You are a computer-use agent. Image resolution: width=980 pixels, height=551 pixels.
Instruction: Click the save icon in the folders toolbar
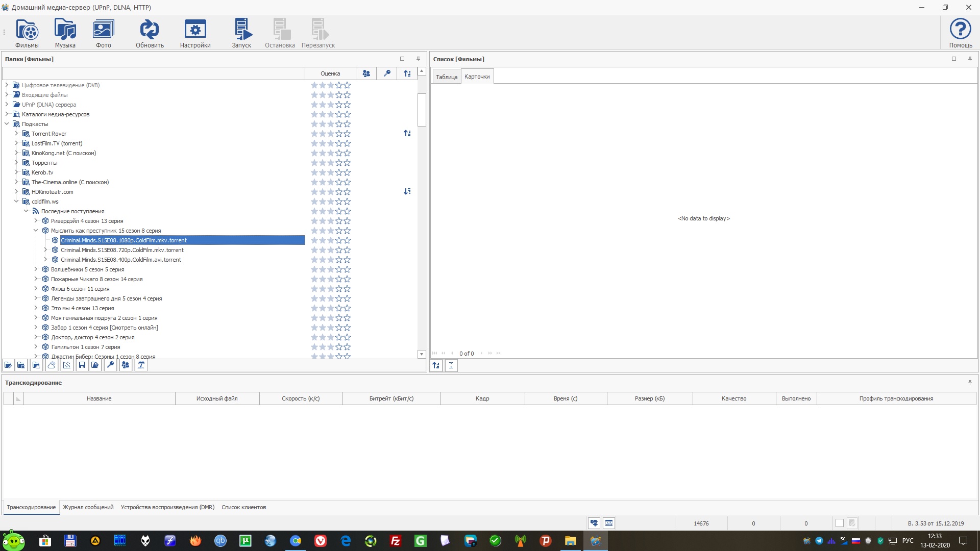[82, 365]
